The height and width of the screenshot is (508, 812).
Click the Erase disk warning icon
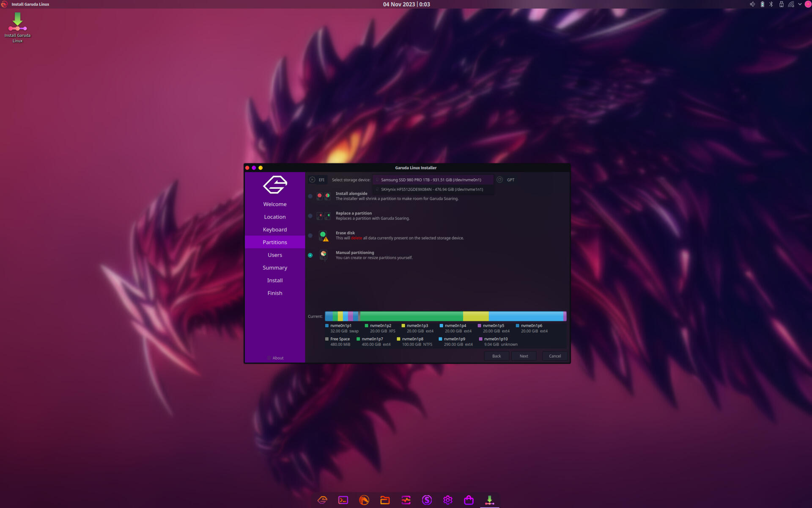(324, 236)
